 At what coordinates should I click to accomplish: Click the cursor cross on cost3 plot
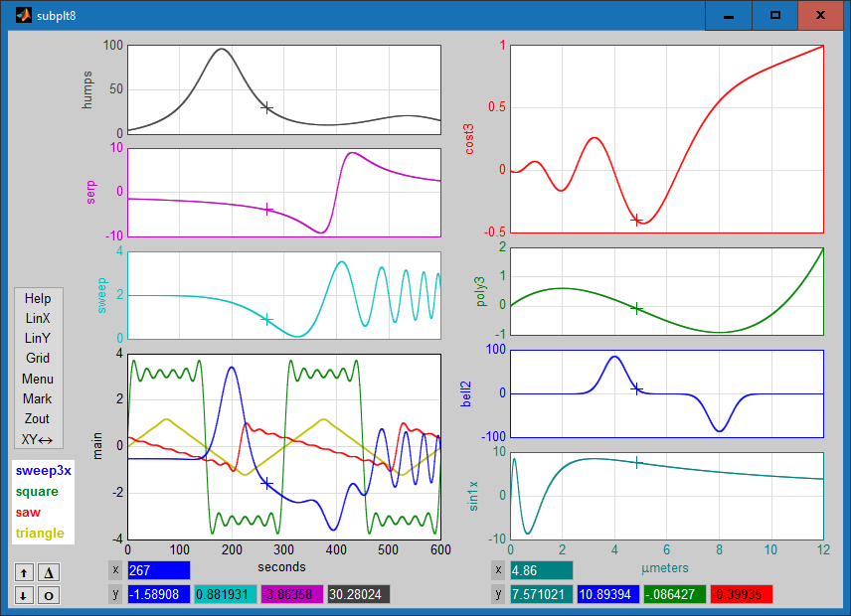click(x=636, y=221)
